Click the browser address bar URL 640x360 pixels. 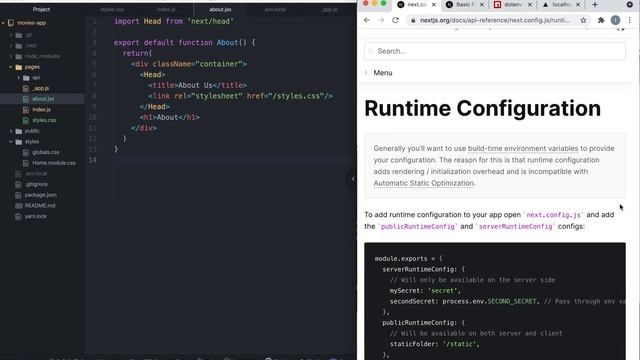(x=495, y=20)
